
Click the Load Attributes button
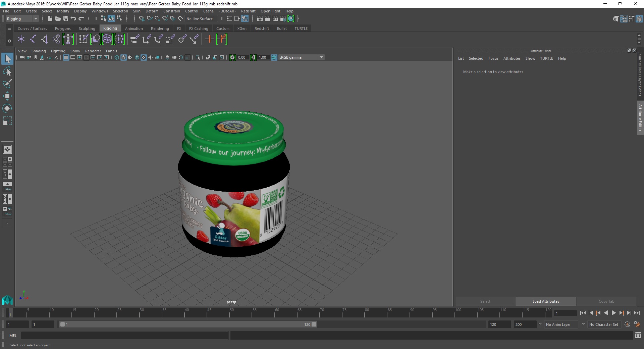point(546,301)
